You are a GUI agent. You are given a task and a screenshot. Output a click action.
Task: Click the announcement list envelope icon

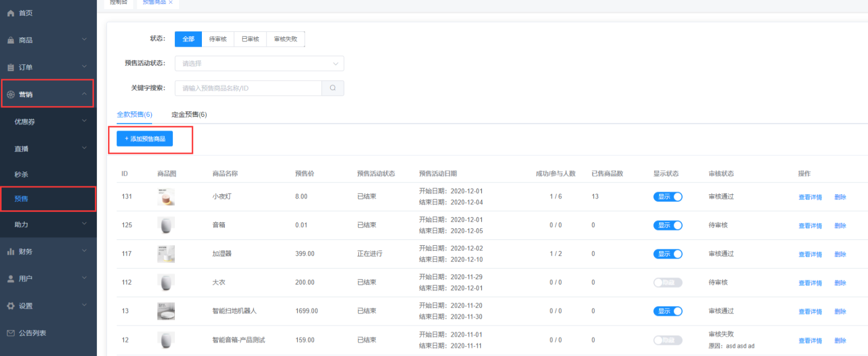(x=11, y=333)
